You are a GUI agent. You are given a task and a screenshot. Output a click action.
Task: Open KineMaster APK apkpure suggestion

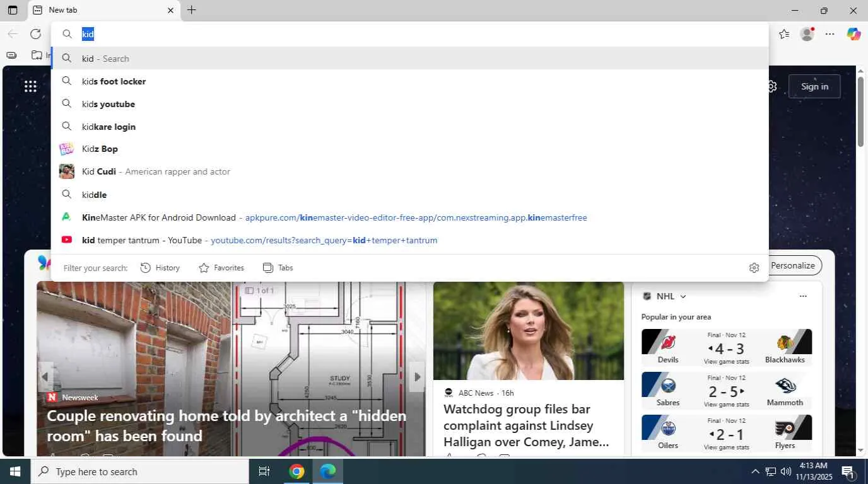[x=410, y=217]
